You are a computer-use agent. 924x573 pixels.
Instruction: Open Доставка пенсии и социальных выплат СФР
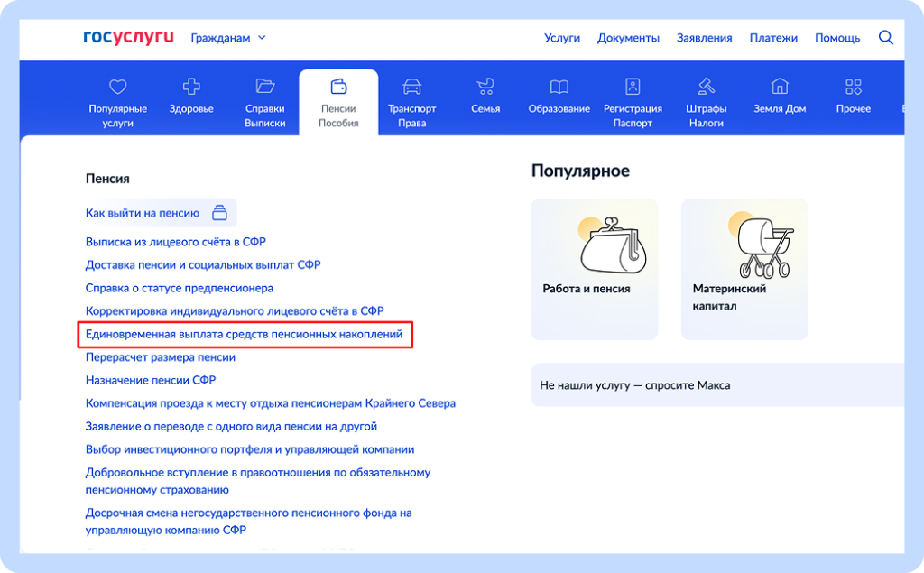(203, 264)
